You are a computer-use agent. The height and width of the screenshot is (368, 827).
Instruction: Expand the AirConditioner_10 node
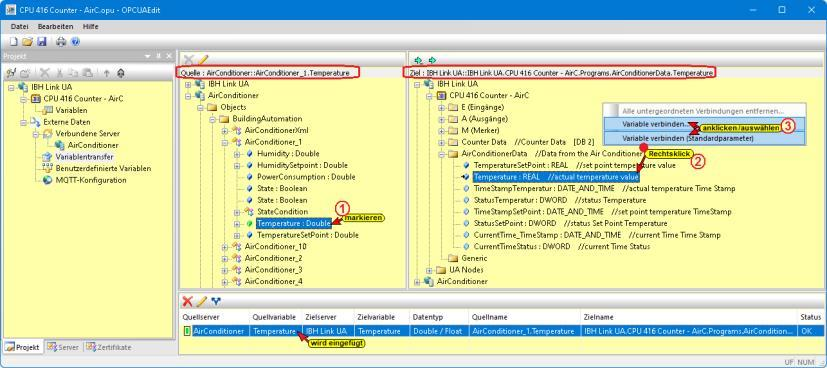point(225,247)
